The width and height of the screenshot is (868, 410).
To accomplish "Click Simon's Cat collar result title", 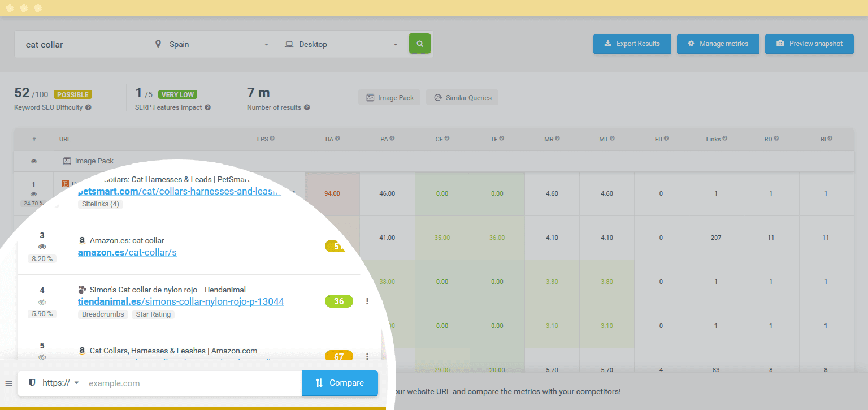I will (168, 290).
